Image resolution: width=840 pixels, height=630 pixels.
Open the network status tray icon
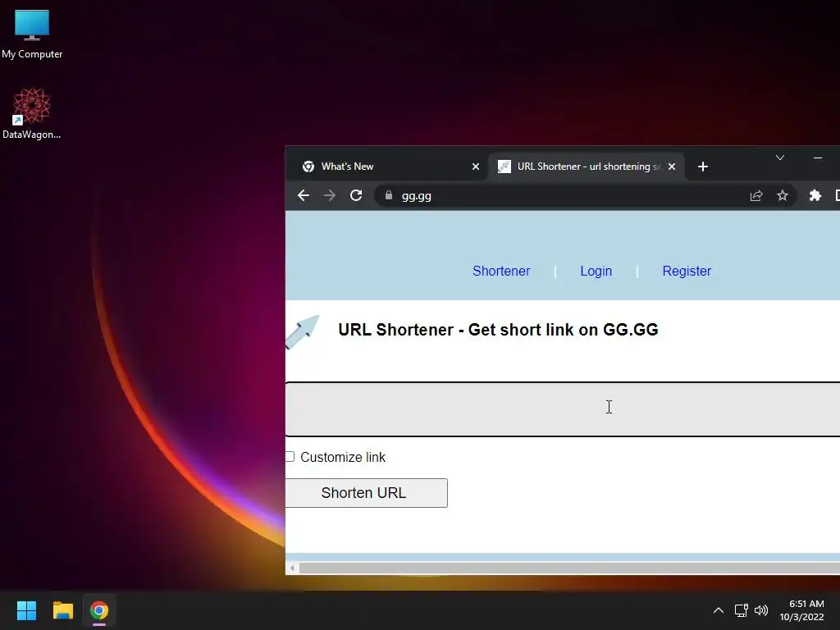pyautogui.click(x=742, y=610)
